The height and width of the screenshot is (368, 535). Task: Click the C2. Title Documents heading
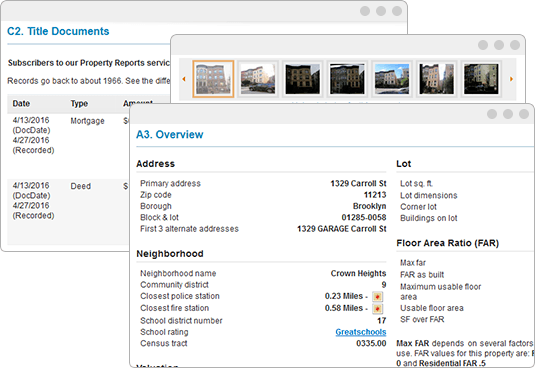[58, 31]
